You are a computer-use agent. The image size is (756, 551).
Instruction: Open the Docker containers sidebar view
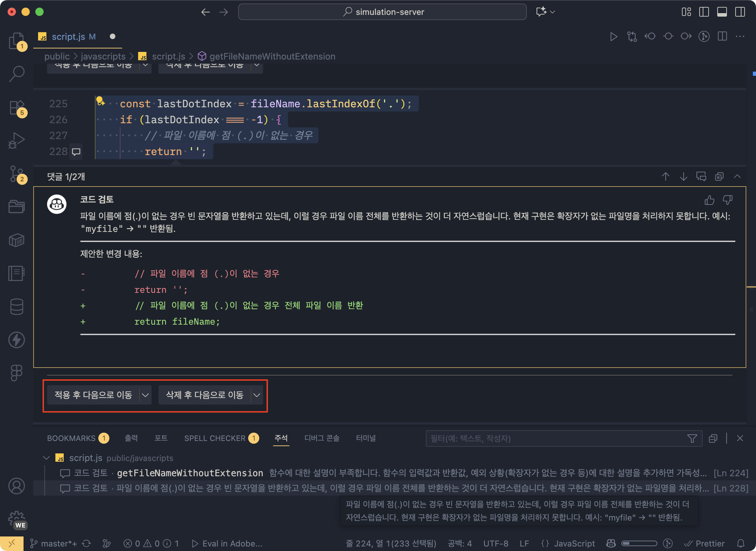(17, 240)
